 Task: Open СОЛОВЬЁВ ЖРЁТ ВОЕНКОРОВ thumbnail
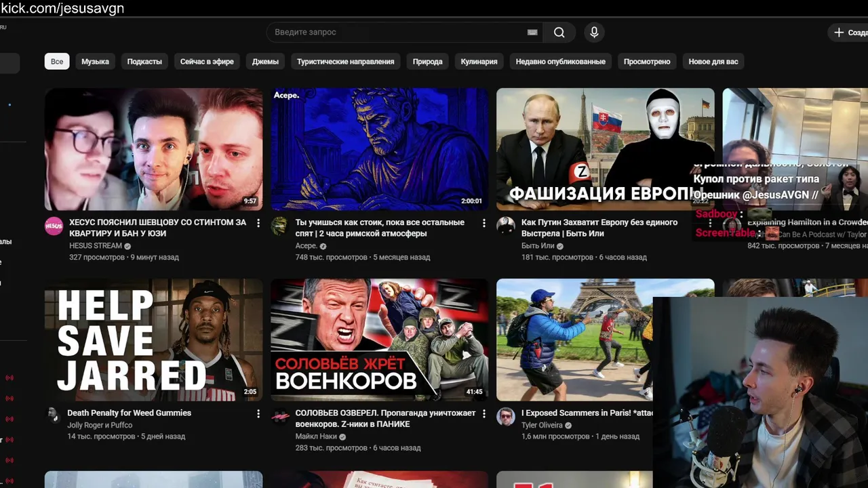pyautogui.click(x=380, y=340)
